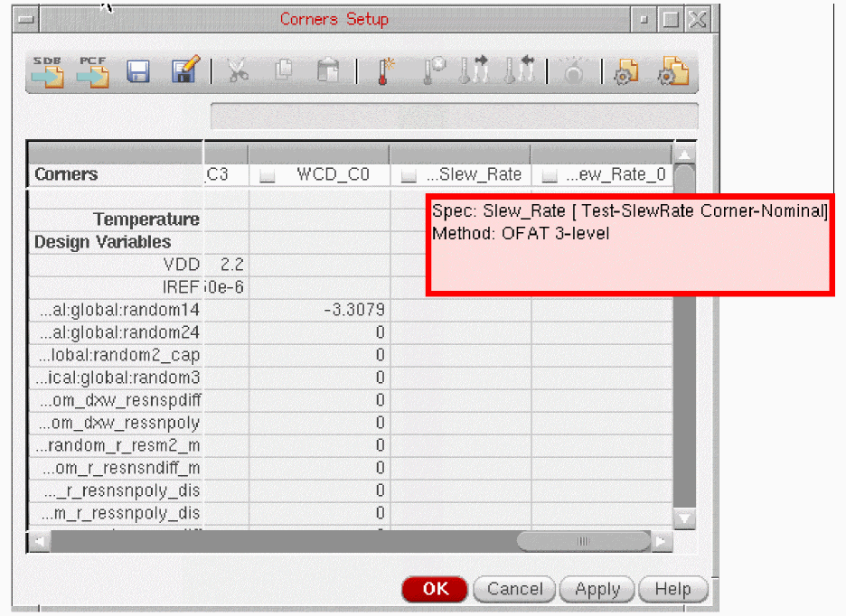Click the Paste clipboard icon

327,70
